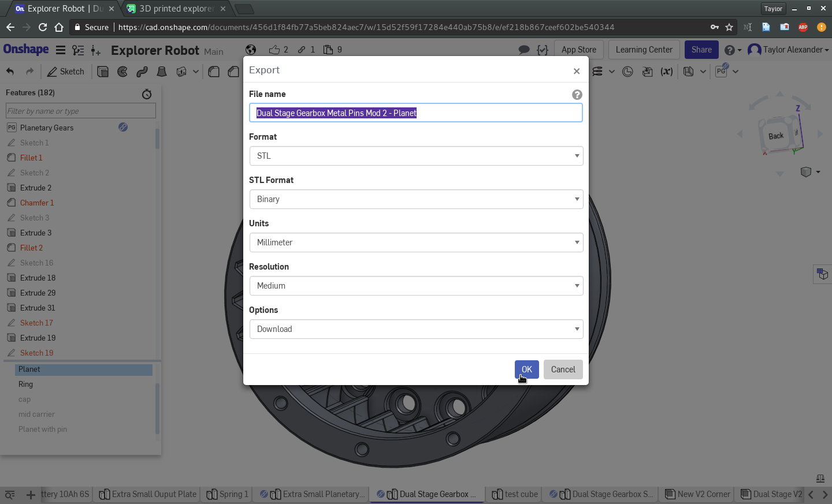Open the Units dropdown showing Millimeter

416,242
